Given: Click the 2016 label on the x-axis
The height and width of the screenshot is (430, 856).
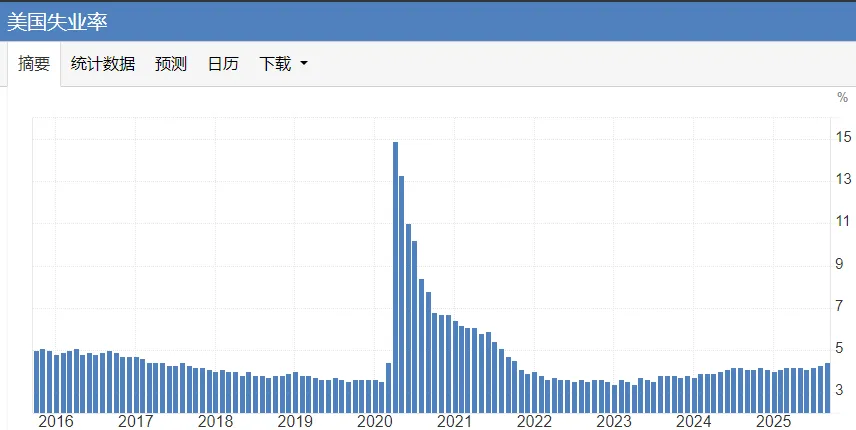Looking at the screenshot, I should tap(55, 422).
